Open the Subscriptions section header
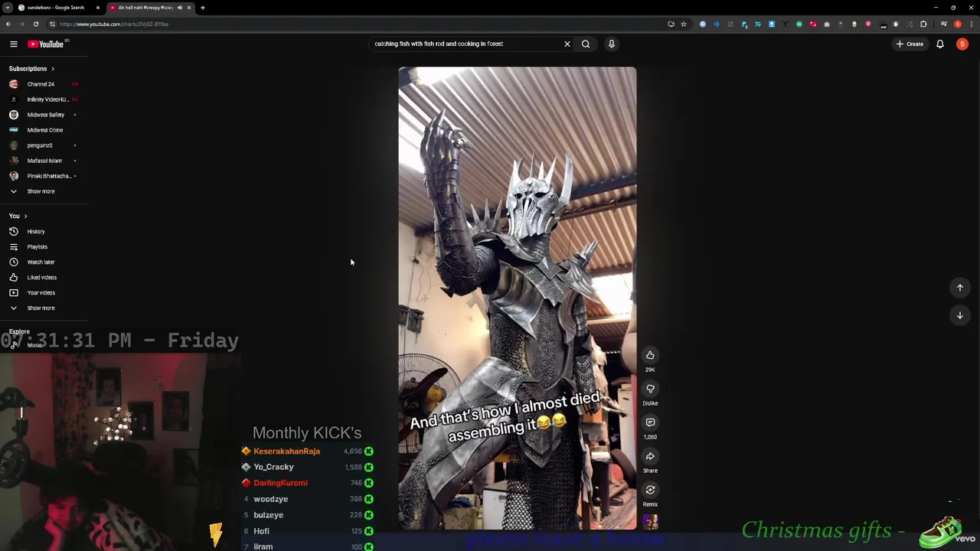 click(x=31, y=69)
